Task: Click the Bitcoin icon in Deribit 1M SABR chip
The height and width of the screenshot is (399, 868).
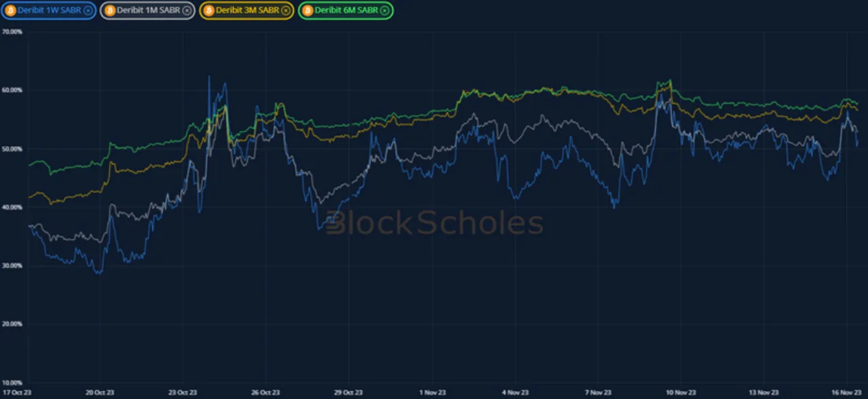Action: [x=110, y=11]
